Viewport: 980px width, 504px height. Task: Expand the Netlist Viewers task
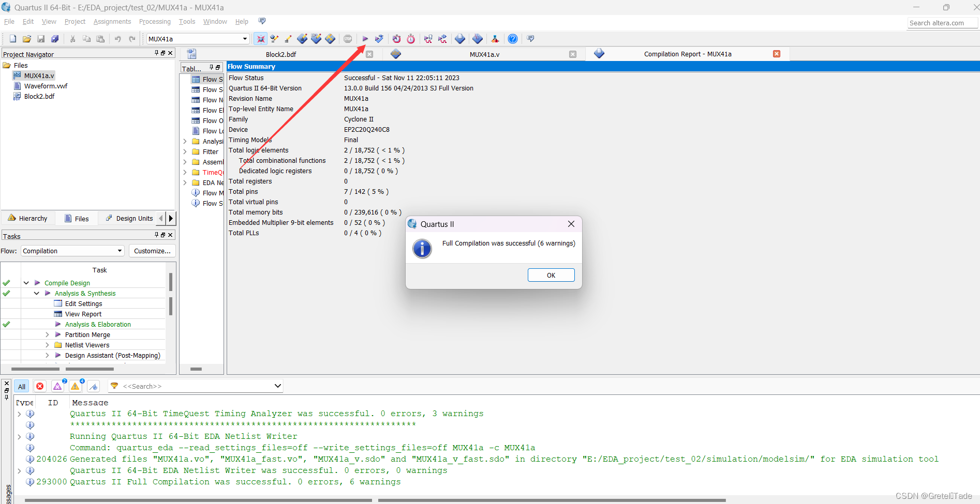(x=47, y=345)
